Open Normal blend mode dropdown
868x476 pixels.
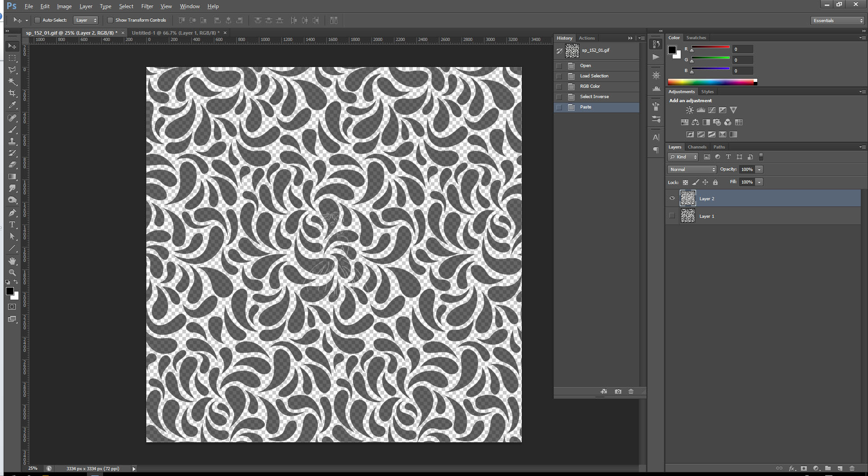tap(692, 170)
